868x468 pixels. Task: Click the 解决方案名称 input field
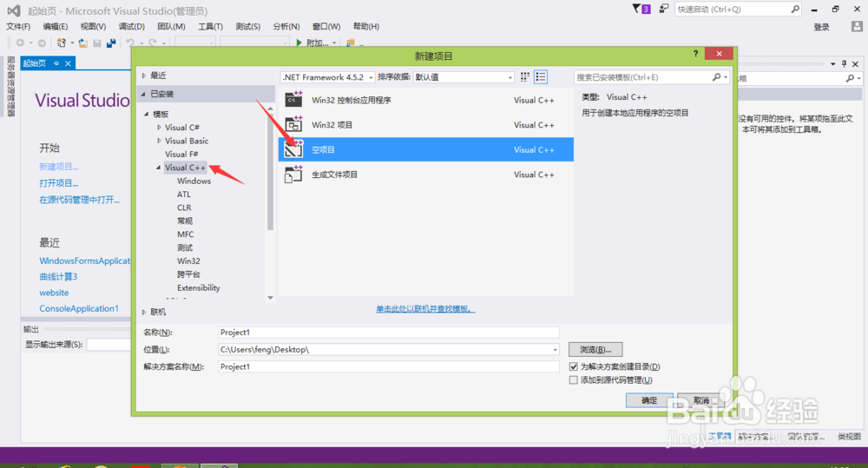(x=389, y=366)
